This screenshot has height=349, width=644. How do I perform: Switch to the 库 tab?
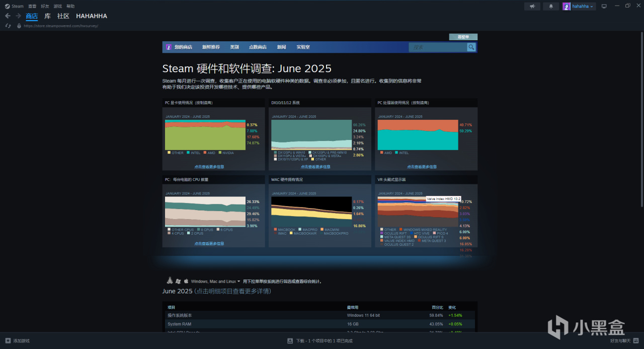pos(47,16)
